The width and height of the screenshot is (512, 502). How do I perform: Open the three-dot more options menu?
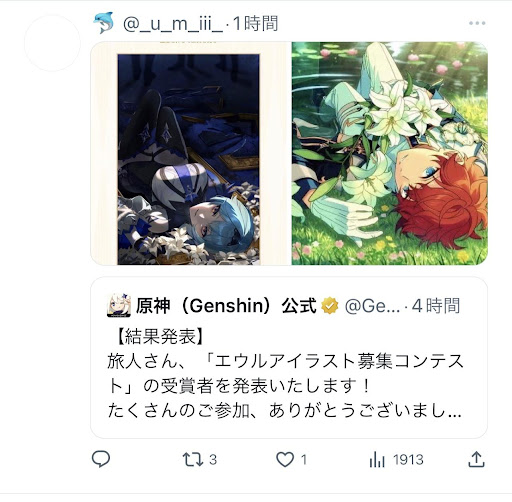477,23
